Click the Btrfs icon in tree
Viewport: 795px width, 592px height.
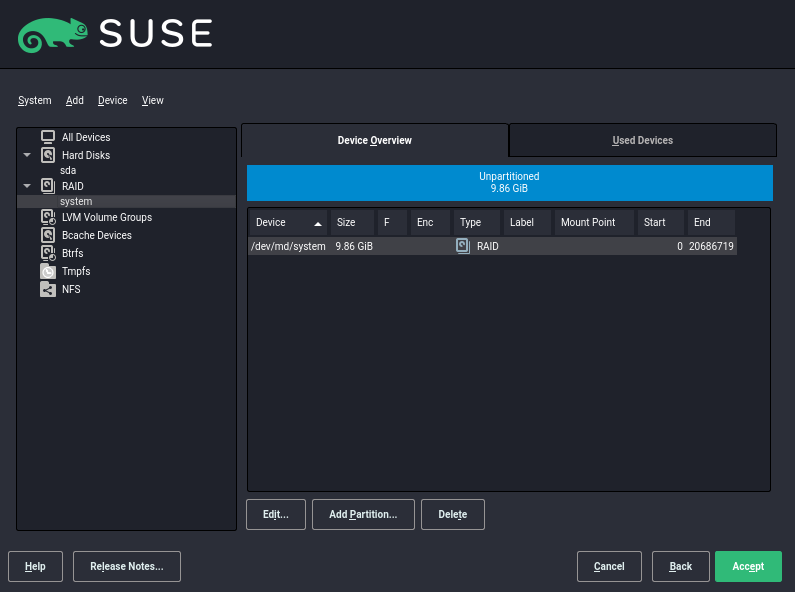tap(47, 253)
